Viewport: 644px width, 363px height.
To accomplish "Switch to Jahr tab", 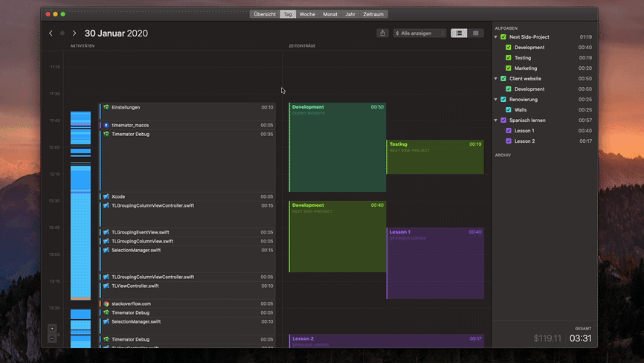I will click(350, 14).
